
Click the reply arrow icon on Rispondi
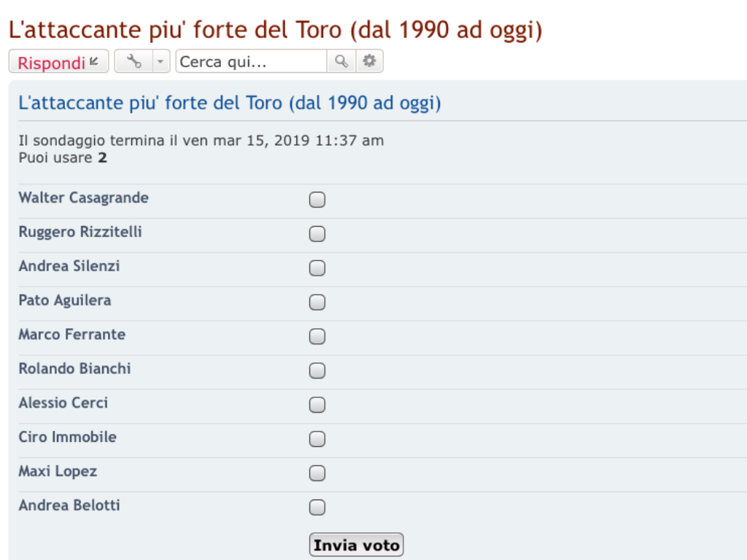tap(94, 61)
